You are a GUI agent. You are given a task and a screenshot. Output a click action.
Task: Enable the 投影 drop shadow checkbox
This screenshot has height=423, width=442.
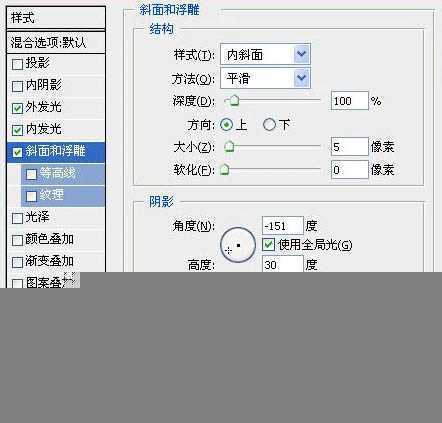click(x=17, y=64)
